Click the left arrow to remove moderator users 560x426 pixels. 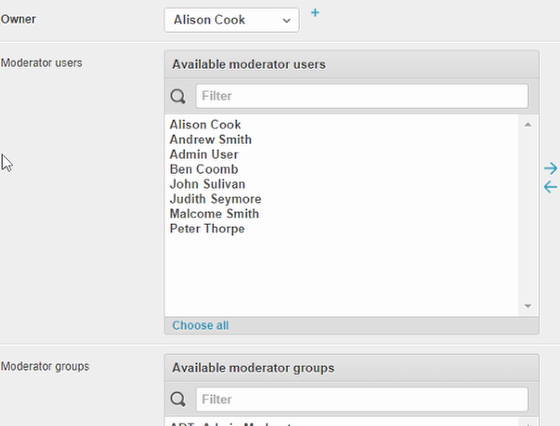point(550,187)
